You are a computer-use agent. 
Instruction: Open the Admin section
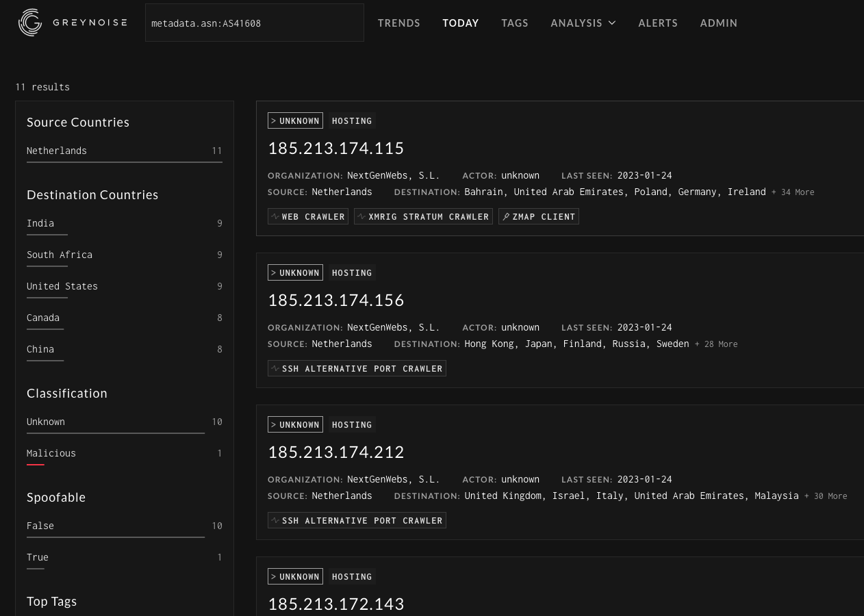719,23
